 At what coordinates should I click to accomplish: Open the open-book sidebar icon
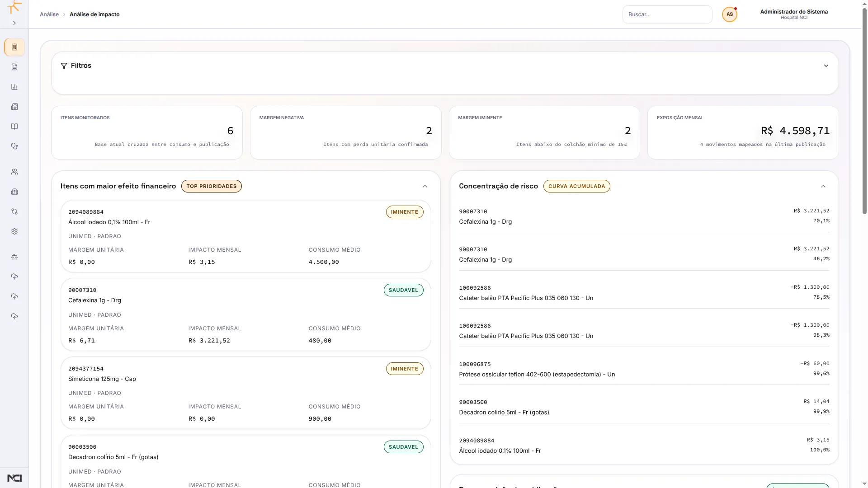pos(14,127)
